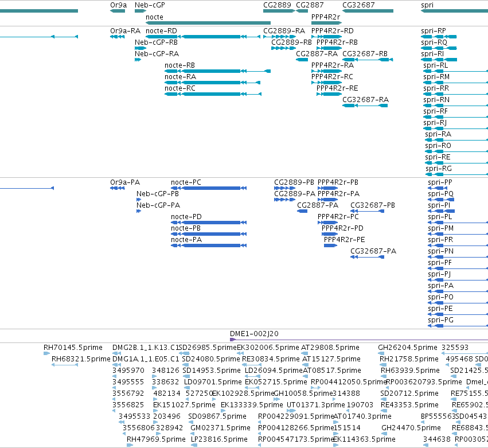This screenshot has width=488, height=448.
Task: Open the spri-PP protein label
Action: click(x=440, y=182)
